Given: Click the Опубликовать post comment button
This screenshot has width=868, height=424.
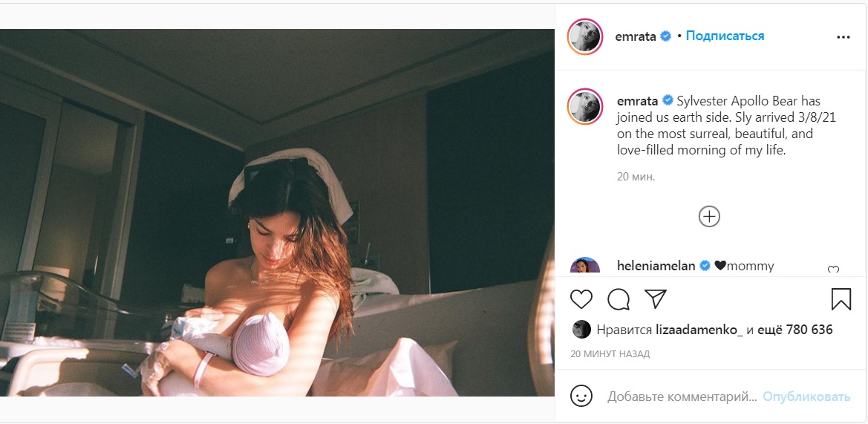Looking at the screenshot, I should point(806,397).
